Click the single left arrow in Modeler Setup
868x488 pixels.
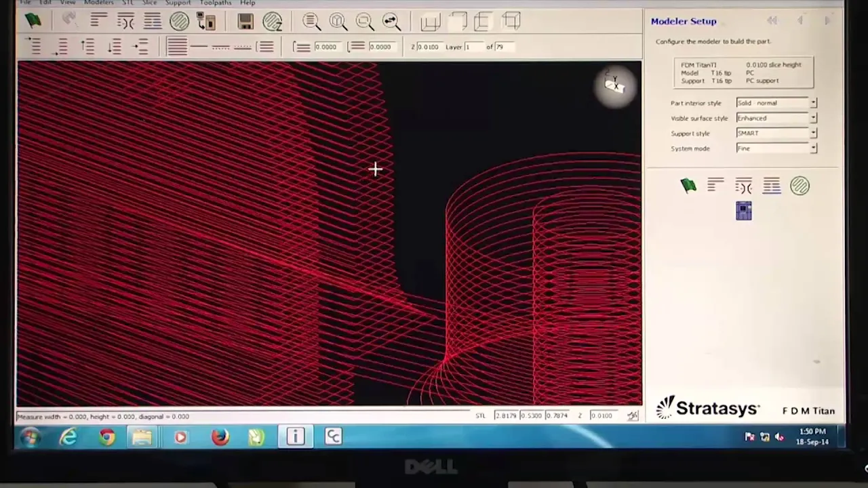point(800,21)
